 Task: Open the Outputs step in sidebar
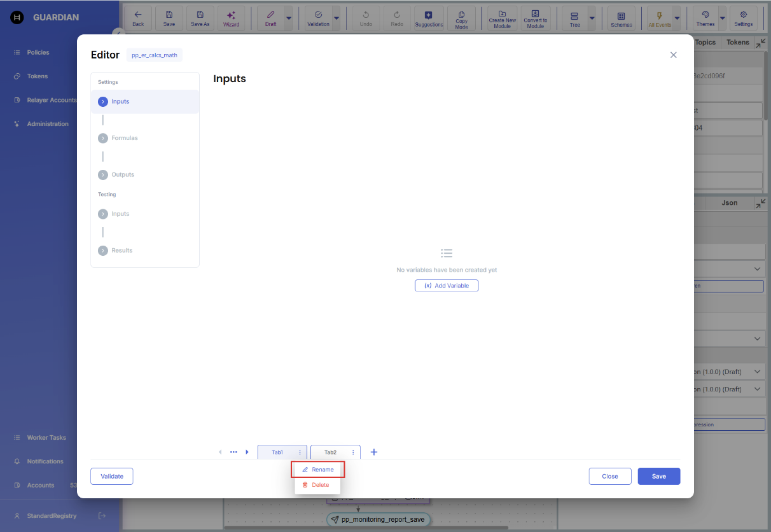[x=122, y=174]
